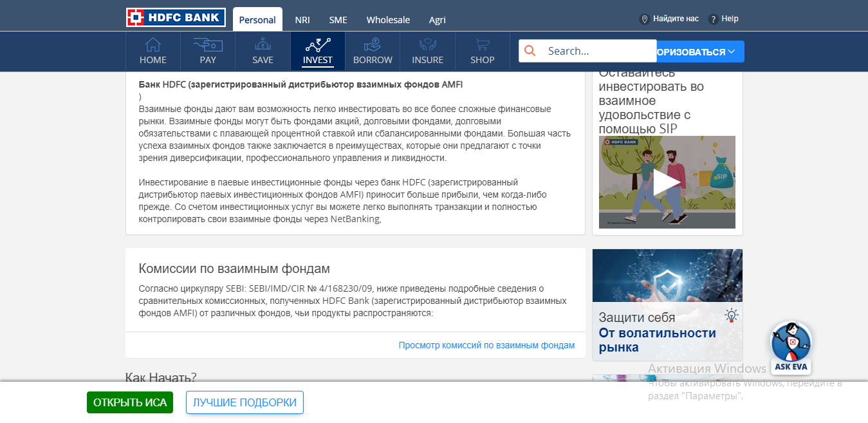Switch to the Wholesale tab

(x=388, y=20)
